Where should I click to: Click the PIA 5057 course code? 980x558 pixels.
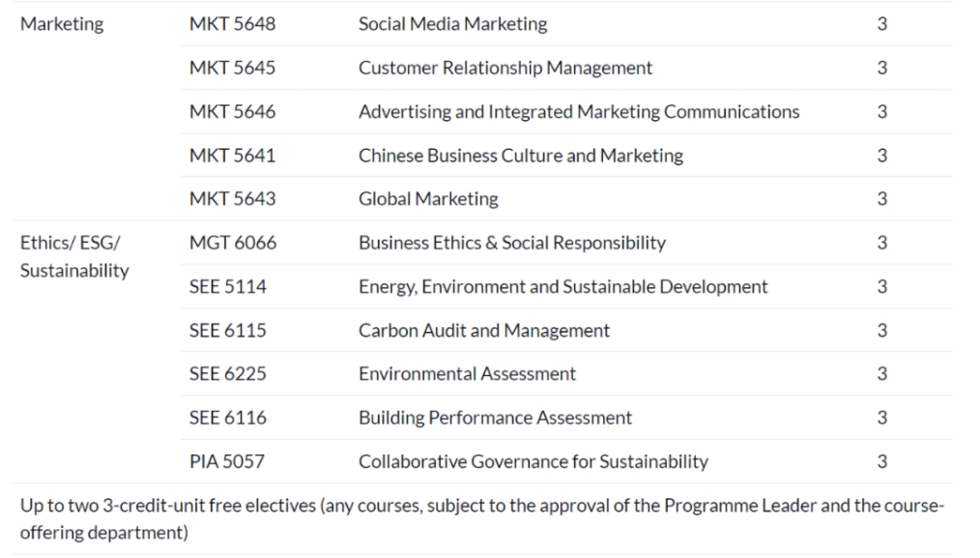point(227,461)
